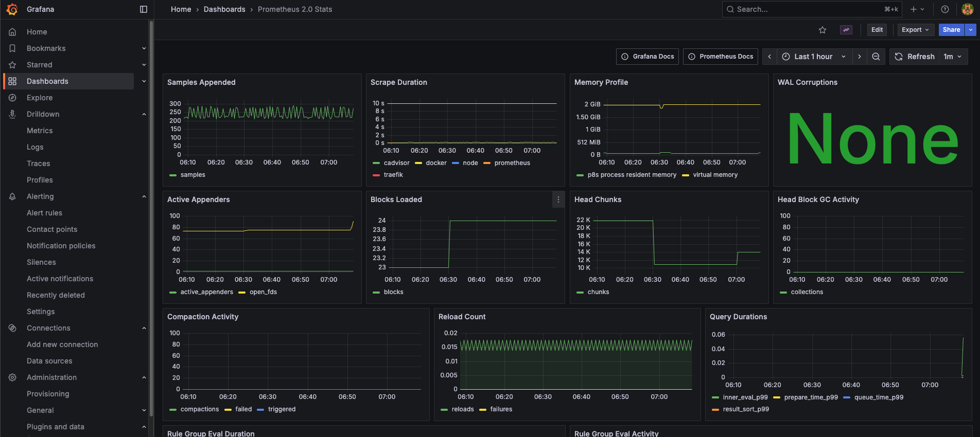The image size is (980, 437).
Task: Open the Prometheus Docs link
Action: [721, 57]
